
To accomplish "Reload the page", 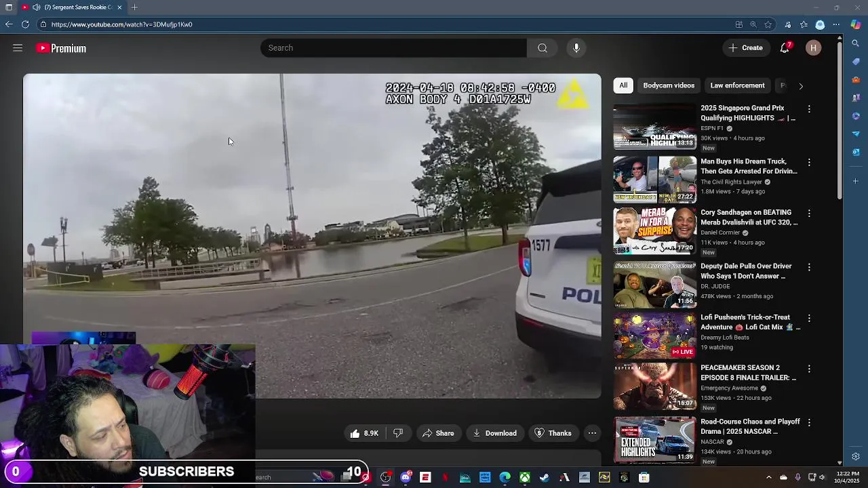I will pos(25,24).
